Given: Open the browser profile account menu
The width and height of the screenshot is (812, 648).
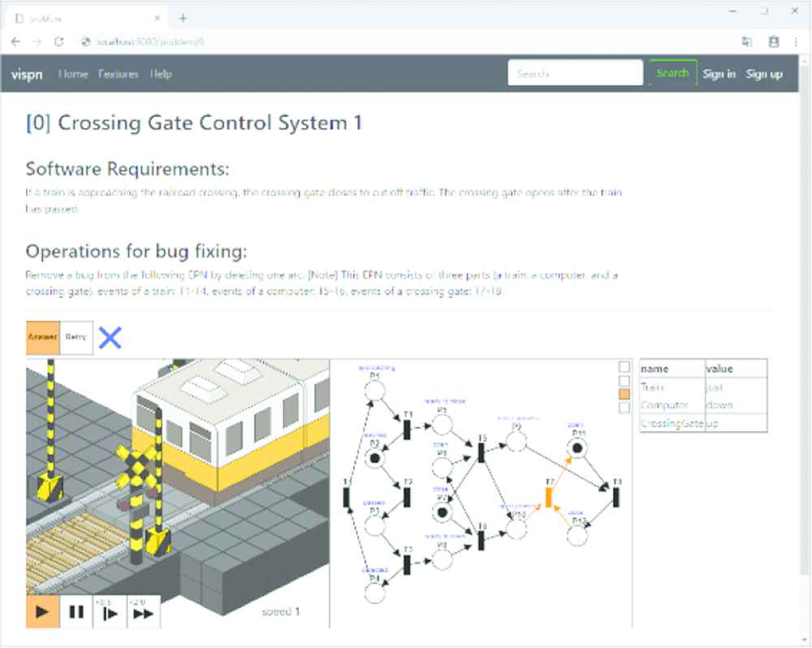Looking at the screenshot, I should click(x=774, y=41).
